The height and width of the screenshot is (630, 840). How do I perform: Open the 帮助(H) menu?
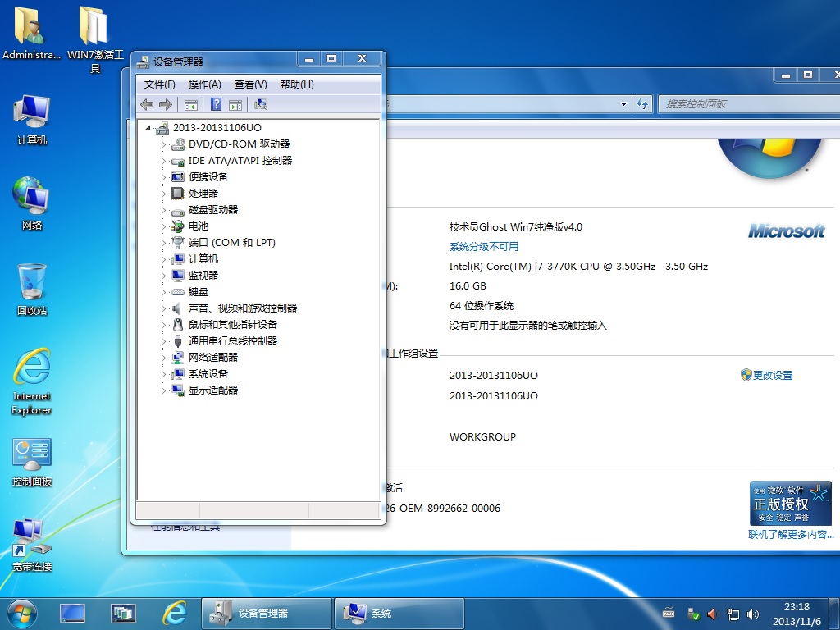(x=297, y=84)
